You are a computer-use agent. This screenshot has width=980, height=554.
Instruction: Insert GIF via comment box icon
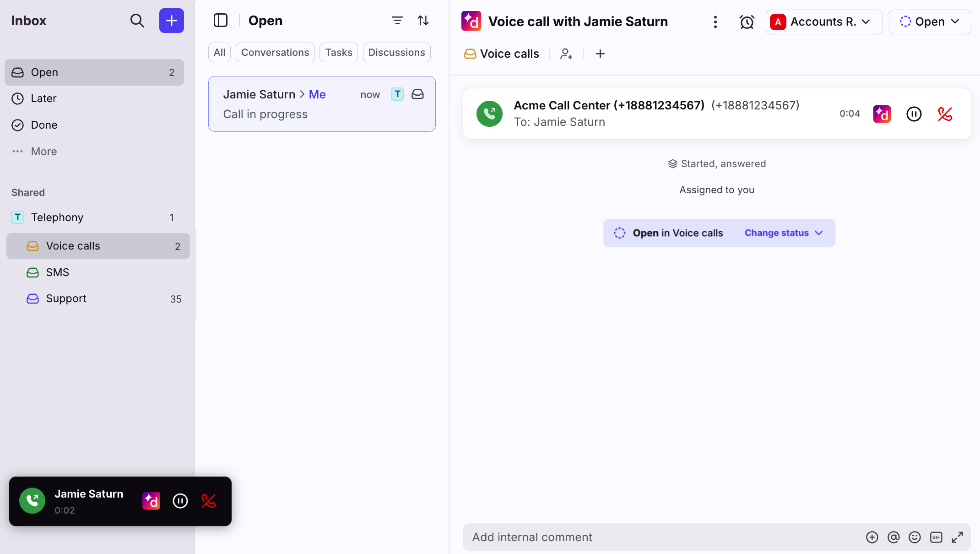(936, 537)
